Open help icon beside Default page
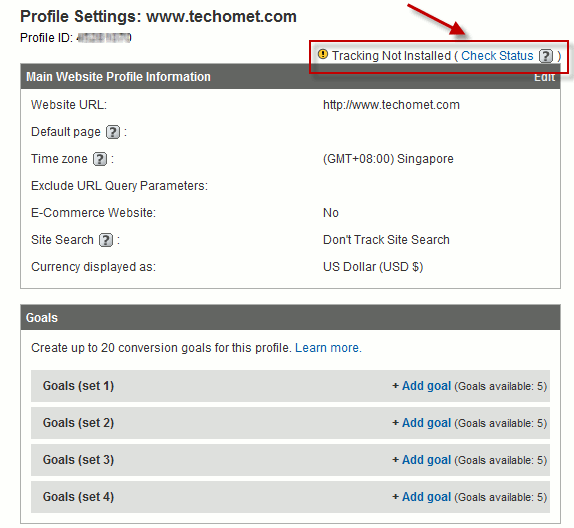Screen dimensions: 574x528 point(113,132)
